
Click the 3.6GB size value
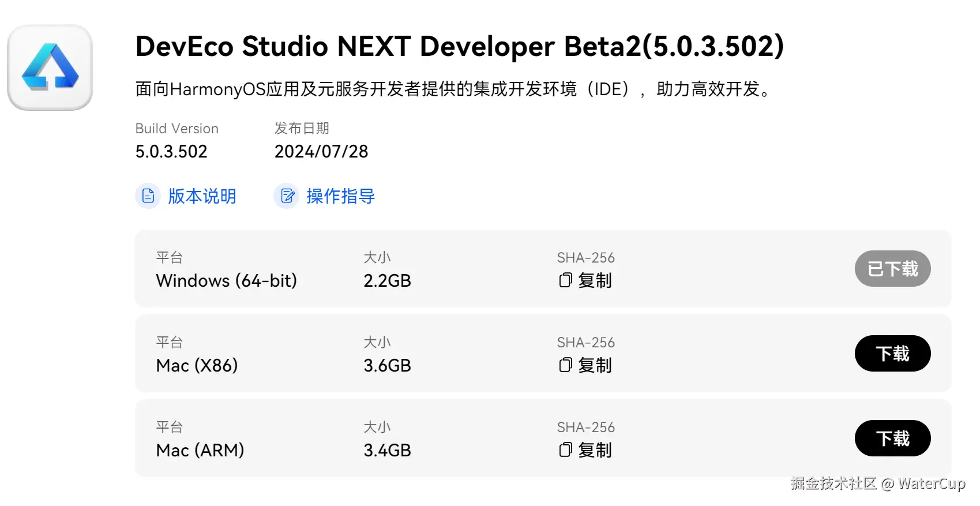tap(387, 366)
